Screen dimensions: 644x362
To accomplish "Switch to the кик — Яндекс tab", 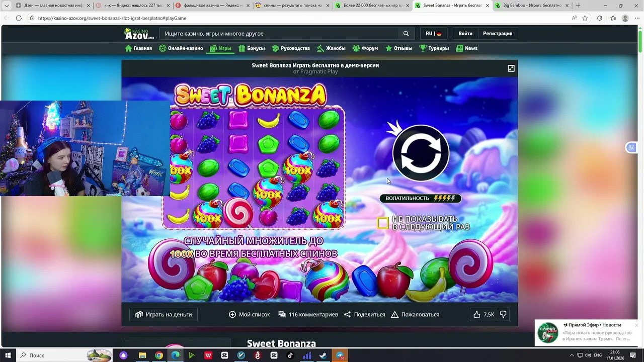I will point(133,6).
